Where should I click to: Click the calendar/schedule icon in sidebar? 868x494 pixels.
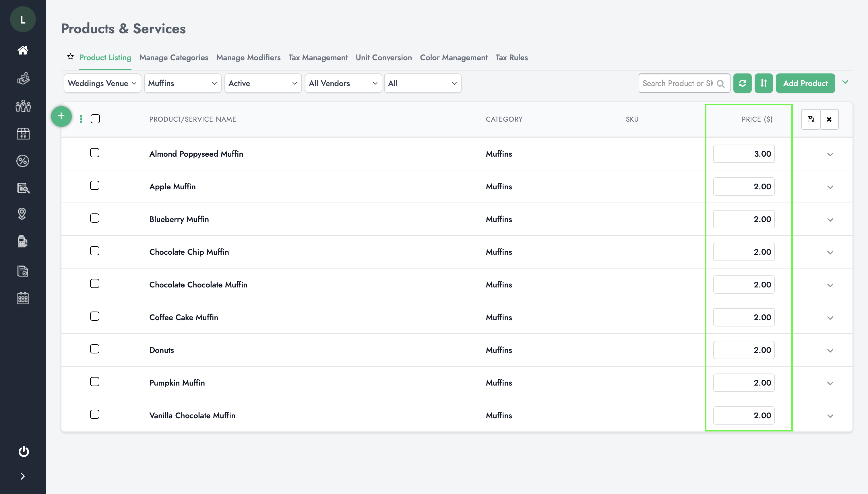coord(23,299)
